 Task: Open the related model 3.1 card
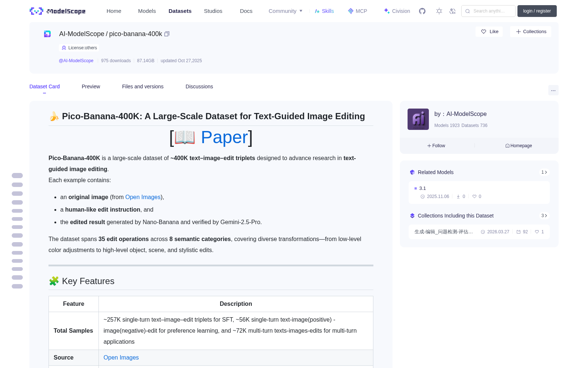pyautogui.click(x=479, y=192)
